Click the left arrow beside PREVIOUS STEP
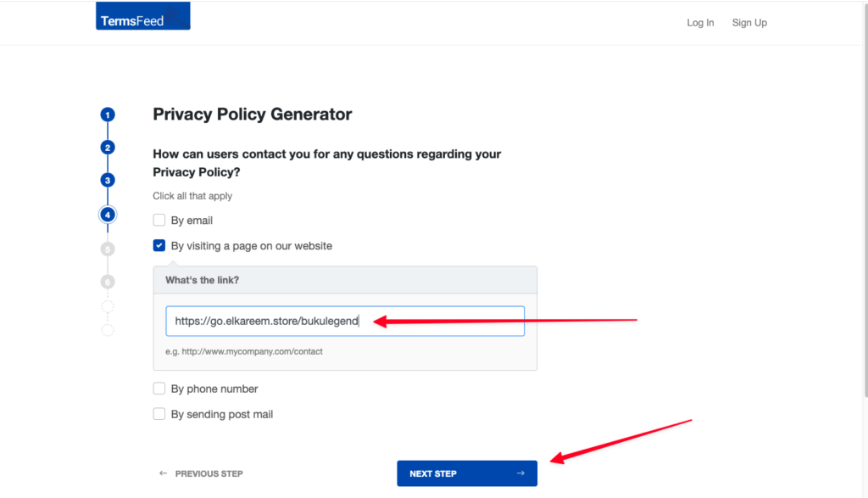Image resolution: width=868 pixels, height=498 pixels. click(163, 473)
